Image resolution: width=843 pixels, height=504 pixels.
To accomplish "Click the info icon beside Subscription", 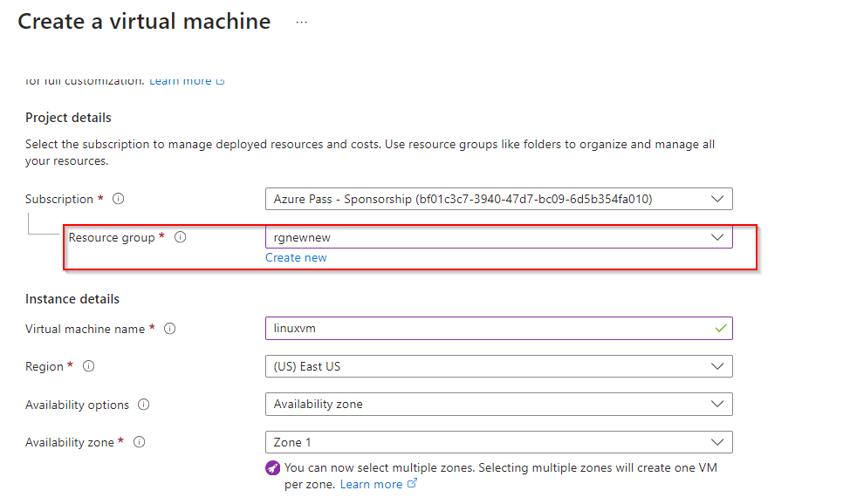I will pos(119,199).
